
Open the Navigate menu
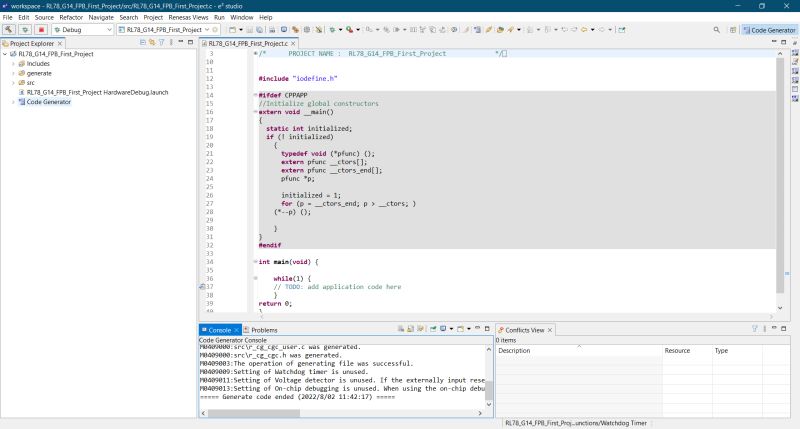101,17
